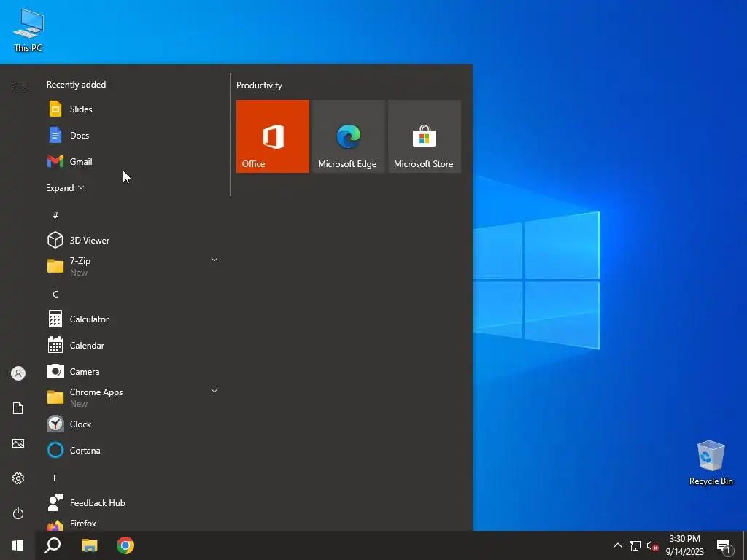Viewport: 747px width, 560px height.
Task: Open Settings gear in Start sidebar
Action: [x=18, y=478]
